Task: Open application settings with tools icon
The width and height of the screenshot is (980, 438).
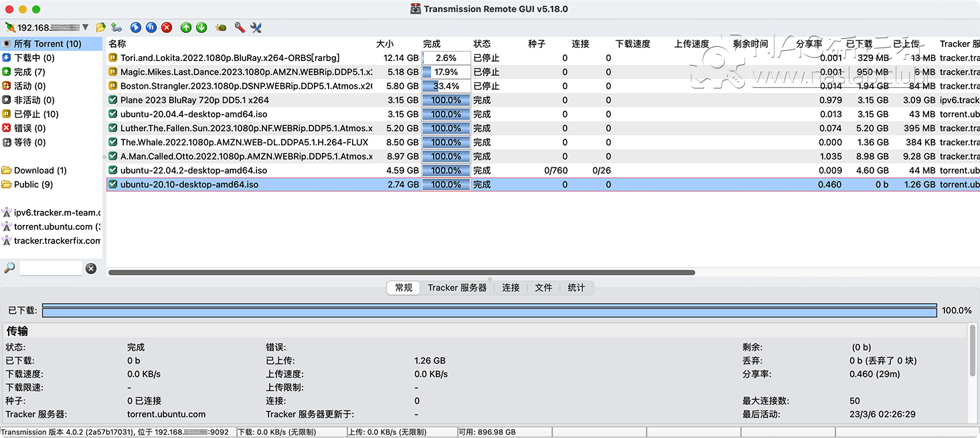Action: pyautogui.click(x=255, y=27)
